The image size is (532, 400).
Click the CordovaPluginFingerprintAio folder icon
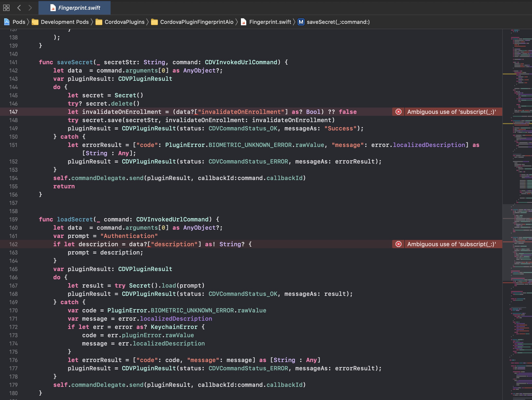click(x=154, y=22)
